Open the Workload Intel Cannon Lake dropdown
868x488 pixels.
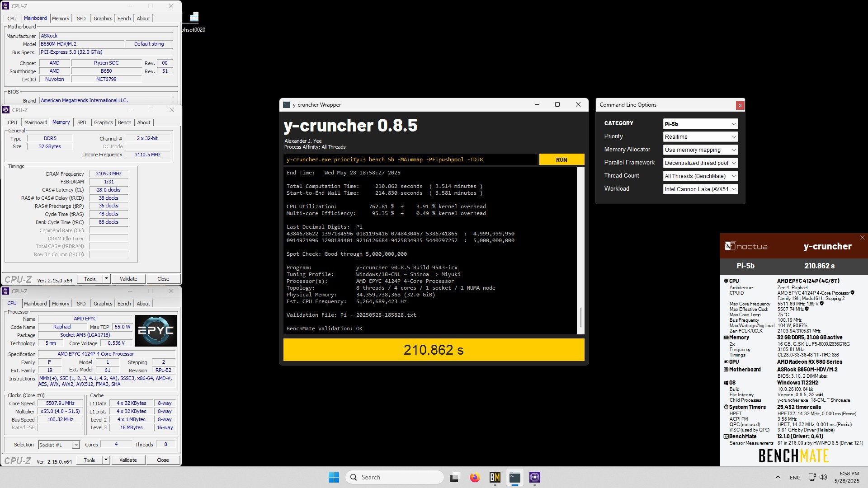tap(700, 189)
